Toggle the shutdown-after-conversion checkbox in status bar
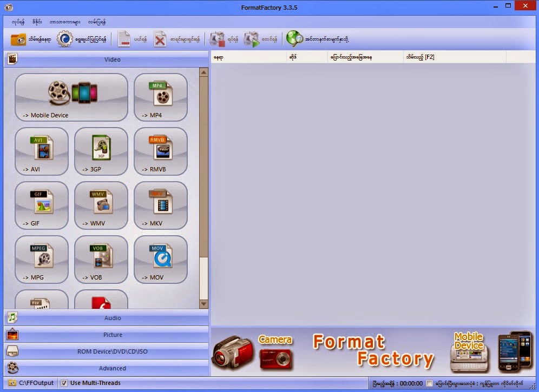Viewport: 539px width, 392px height. click(429, 383)
